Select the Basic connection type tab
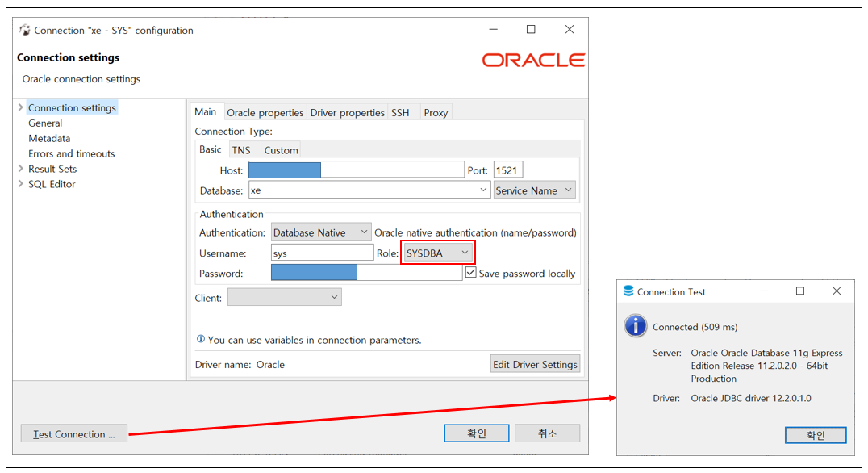 click(x=211, y=149)
